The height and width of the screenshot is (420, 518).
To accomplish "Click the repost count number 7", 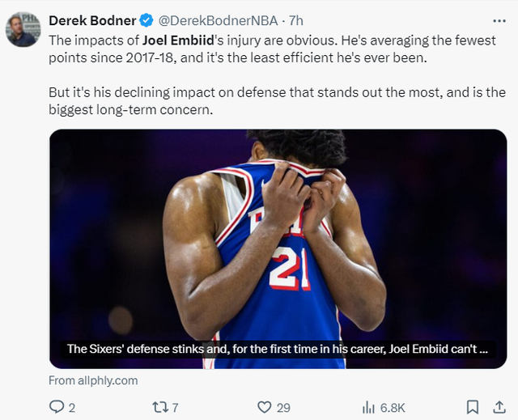I will tap(175, 408).
